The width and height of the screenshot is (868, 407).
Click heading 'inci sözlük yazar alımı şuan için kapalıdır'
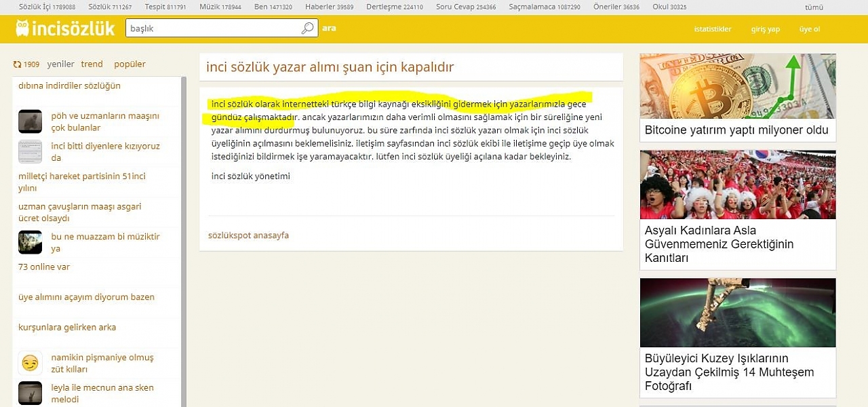[330, 67]
